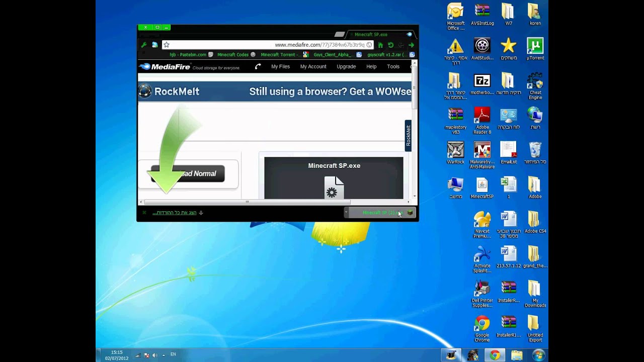Reload the page with the refresh icon

click(390, 45)
